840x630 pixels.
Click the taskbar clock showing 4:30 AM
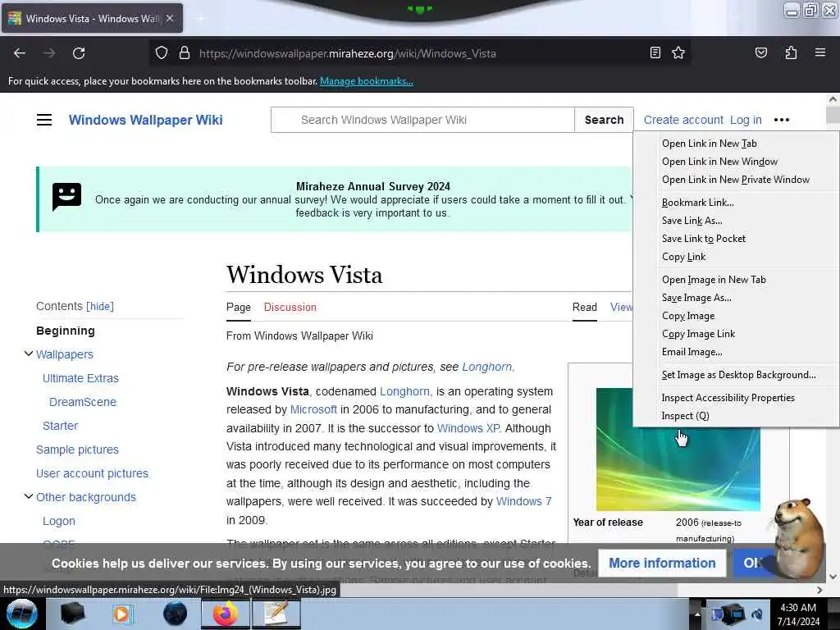click(x=798, y=614)
